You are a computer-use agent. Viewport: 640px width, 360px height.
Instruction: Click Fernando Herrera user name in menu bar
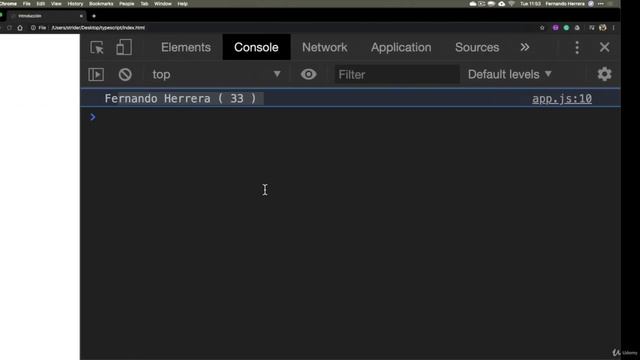point(565,4)
